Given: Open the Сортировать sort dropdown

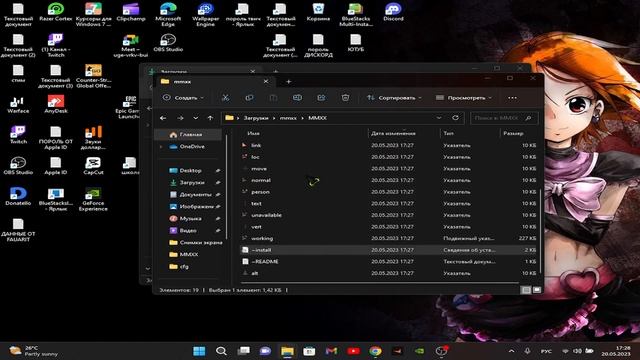Looking at the screenshot, I should [394, 98].
